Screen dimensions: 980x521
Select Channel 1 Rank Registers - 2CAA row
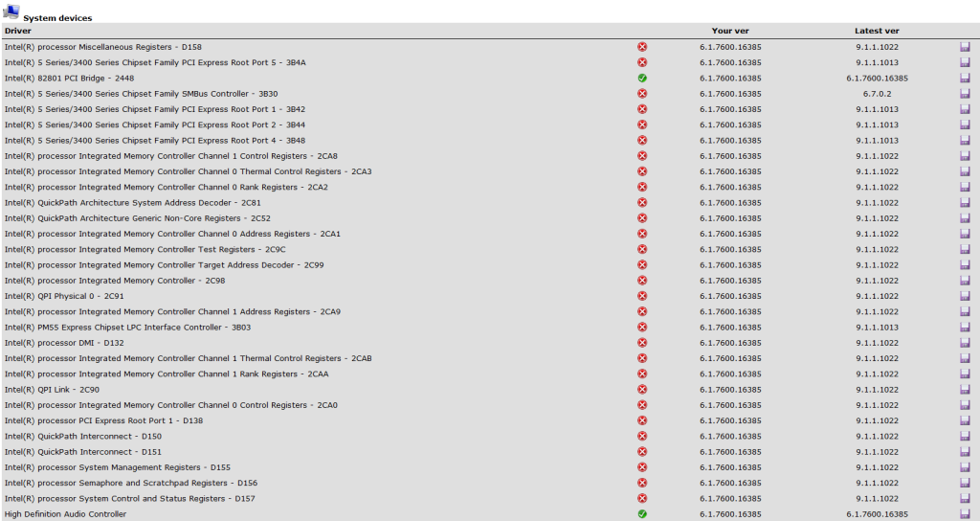[490, 374]
